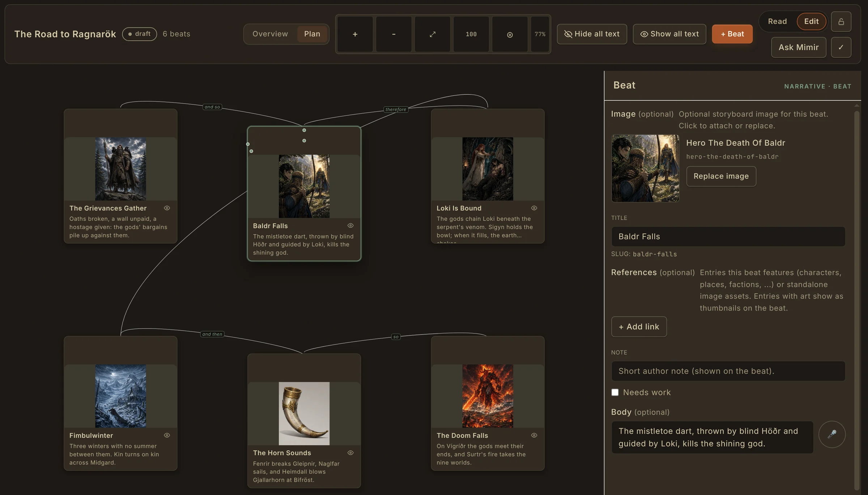This screenshot has width=868, height=495.
Task: Toggle text visibility on The Grievances Gather
Action: (x=167, y=208)
